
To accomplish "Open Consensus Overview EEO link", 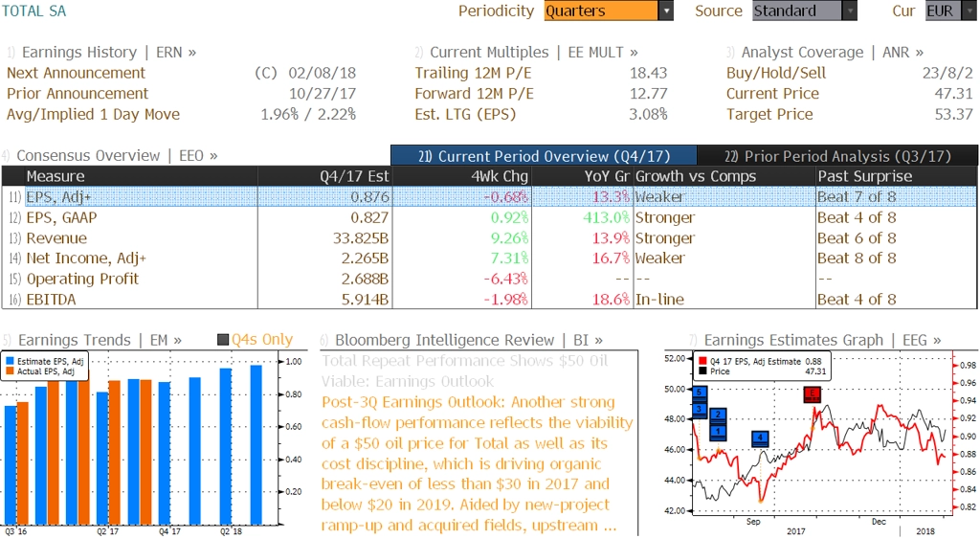I will [117, 156].
